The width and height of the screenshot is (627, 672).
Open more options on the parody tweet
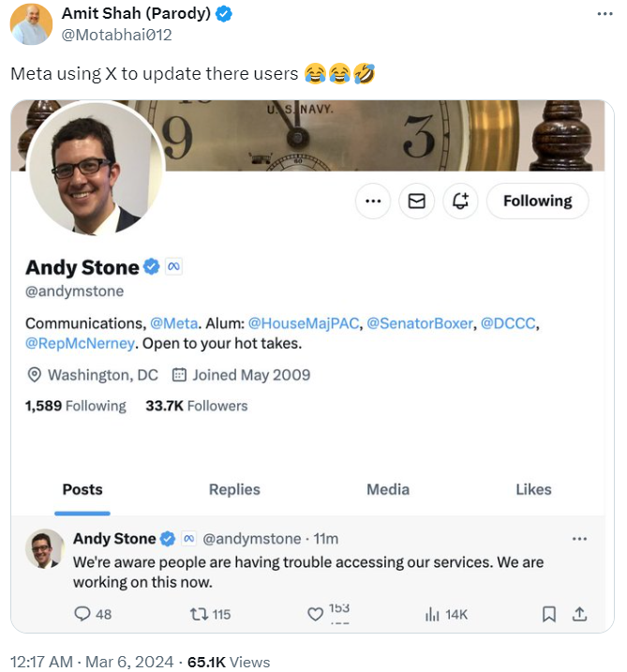(x=605, y=15)
